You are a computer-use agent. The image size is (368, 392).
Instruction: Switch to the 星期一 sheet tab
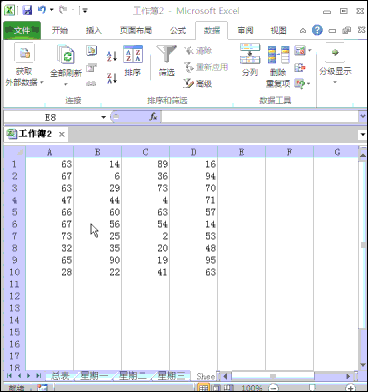pos(94,376)
